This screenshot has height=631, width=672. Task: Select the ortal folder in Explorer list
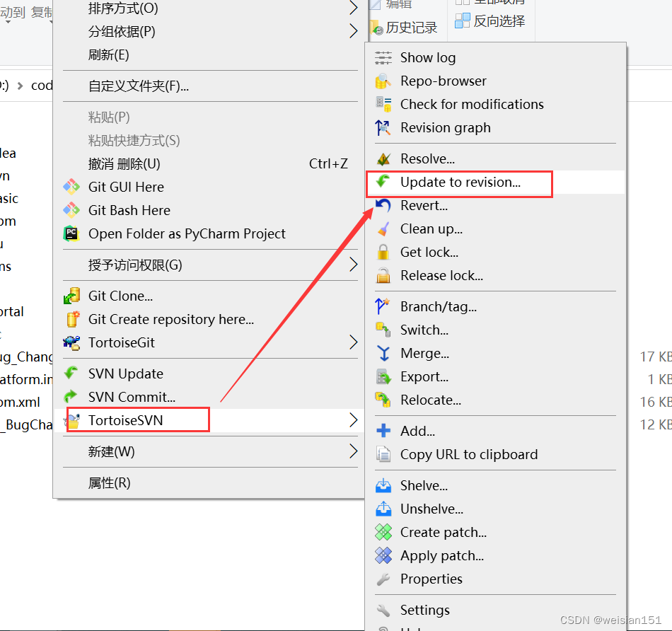[x=12, y=312]
